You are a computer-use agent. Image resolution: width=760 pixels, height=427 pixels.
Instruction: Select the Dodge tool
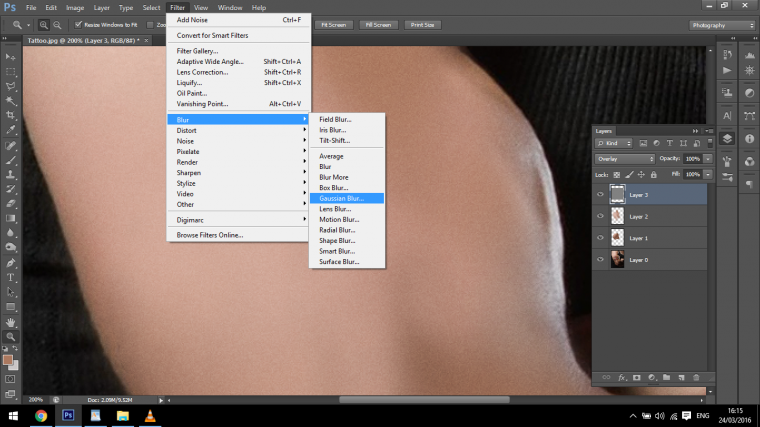10,248
